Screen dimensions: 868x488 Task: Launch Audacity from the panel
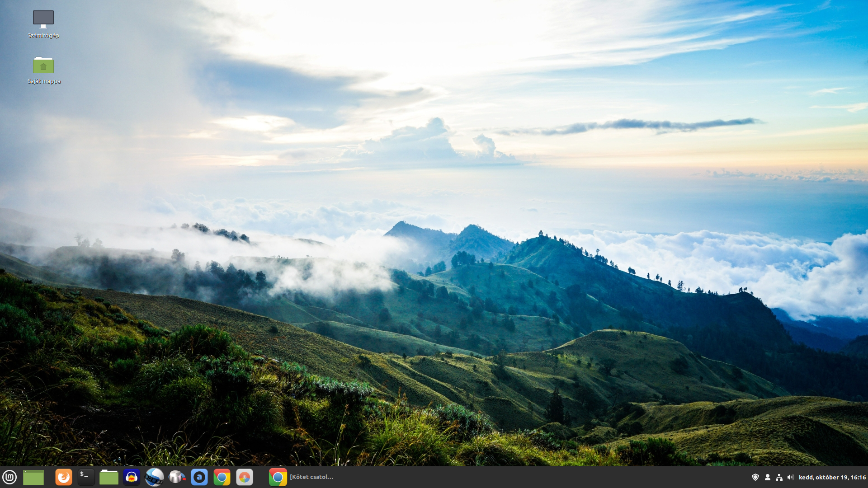[132, 477]
